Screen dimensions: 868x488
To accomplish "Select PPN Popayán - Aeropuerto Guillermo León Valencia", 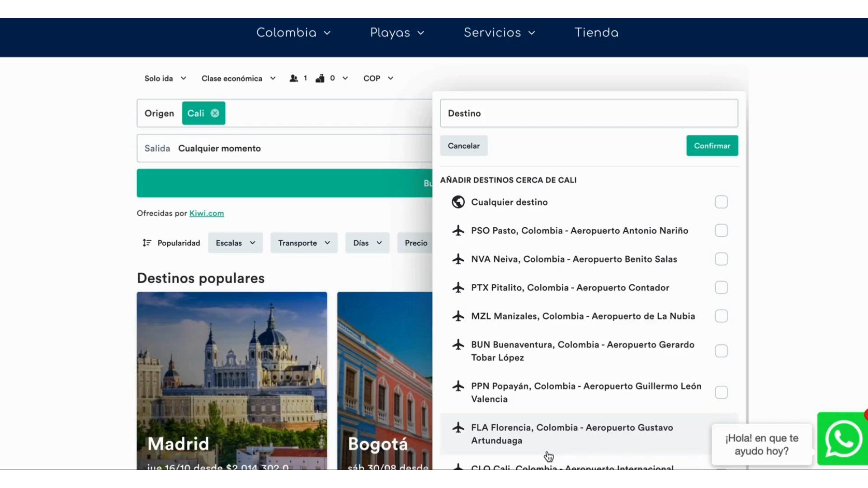I will point(589,392).
